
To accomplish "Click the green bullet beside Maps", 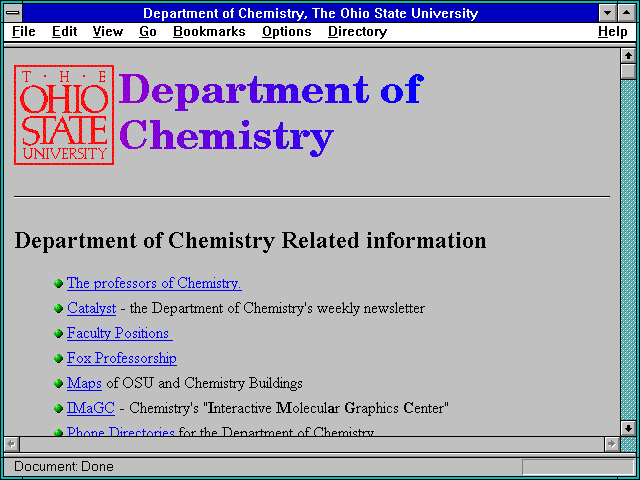I will coord(58,384).
